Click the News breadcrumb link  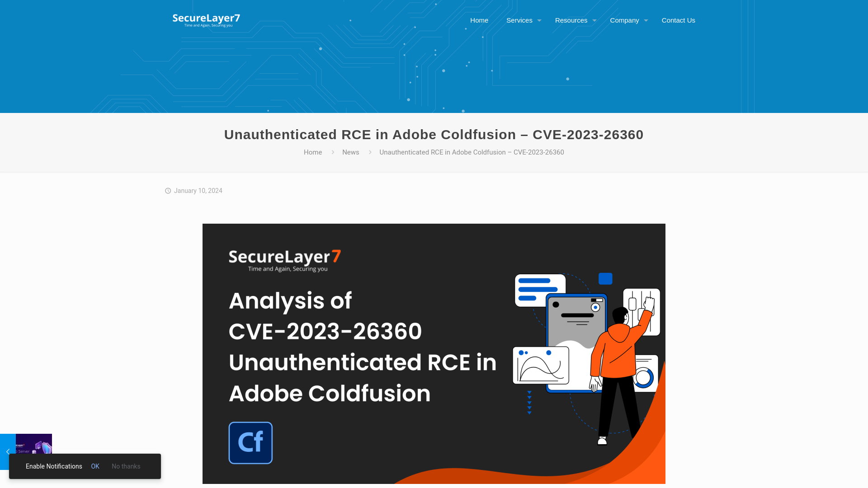[x=350, y=152]
